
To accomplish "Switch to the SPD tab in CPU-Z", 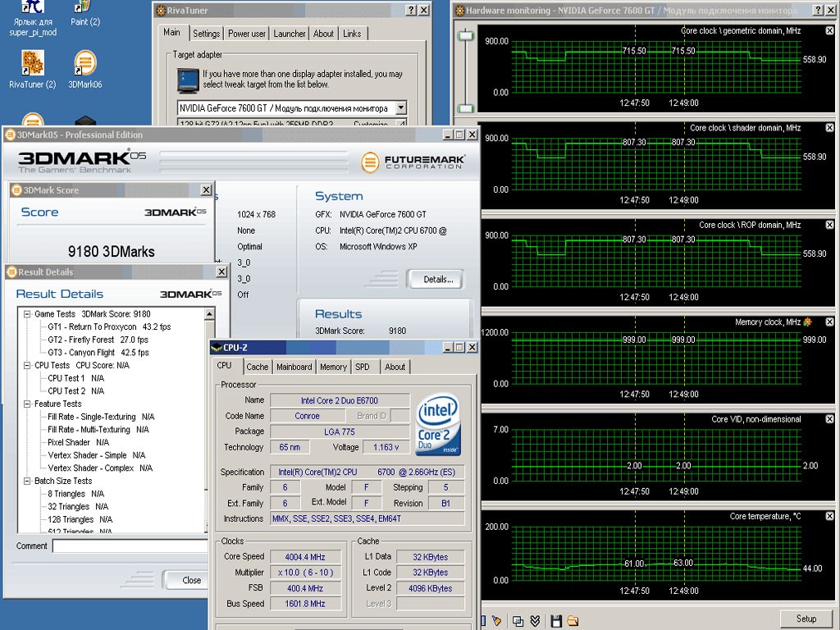I will pyautogui.click(x=362, y=367).
